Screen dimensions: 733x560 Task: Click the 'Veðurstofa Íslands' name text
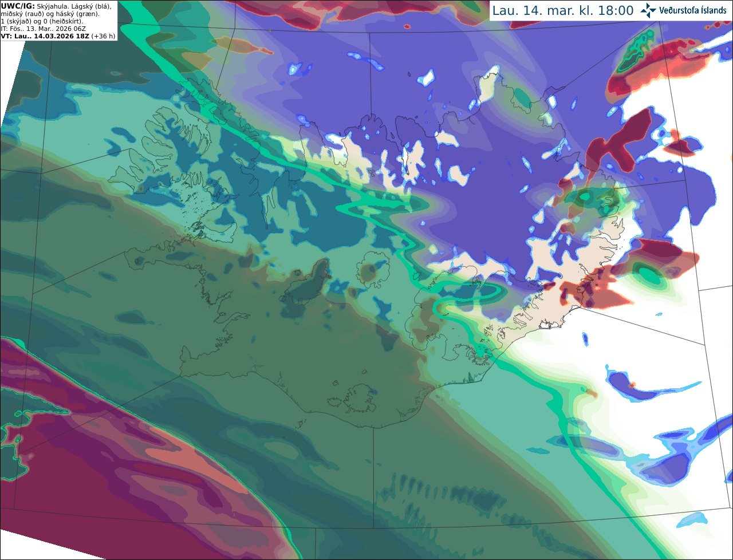(x=693, y=10)
